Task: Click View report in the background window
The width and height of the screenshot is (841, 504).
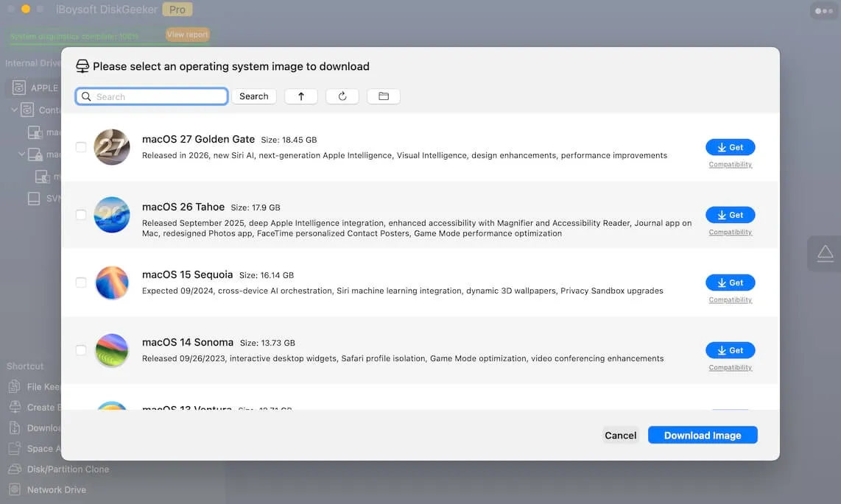Action: click(x=187, y=35)
